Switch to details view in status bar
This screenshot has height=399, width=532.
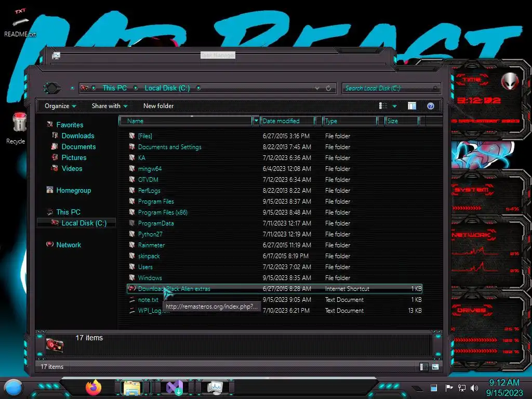pos(424,367)
